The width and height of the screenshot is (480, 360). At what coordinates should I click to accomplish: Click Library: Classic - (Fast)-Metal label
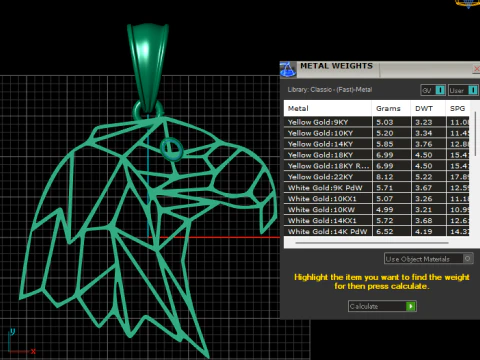click(x=330, y=90)
